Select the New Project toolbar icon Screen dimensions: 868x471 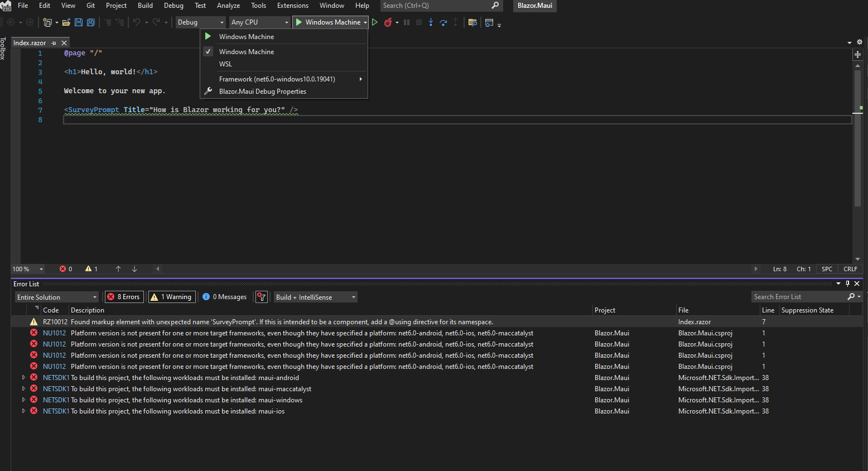[x=47, y=22]
